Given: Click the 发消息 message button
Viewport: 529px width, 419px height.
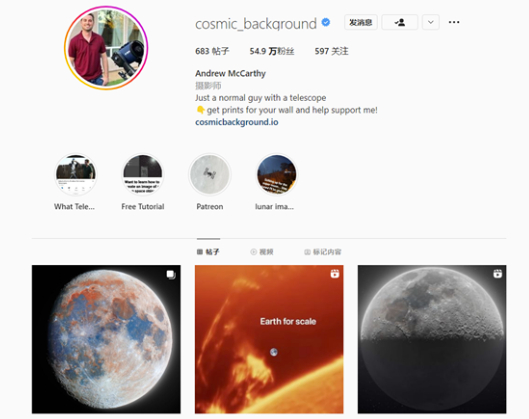Looking at the screenshot, I should tap(361, 22).
